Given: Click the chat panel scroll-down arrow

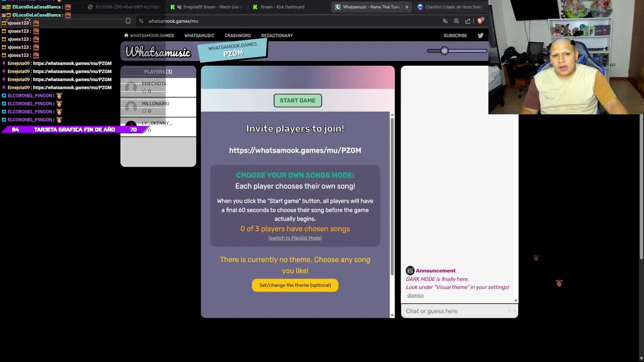Looking at the screenshot, I should tap(516, 301).
